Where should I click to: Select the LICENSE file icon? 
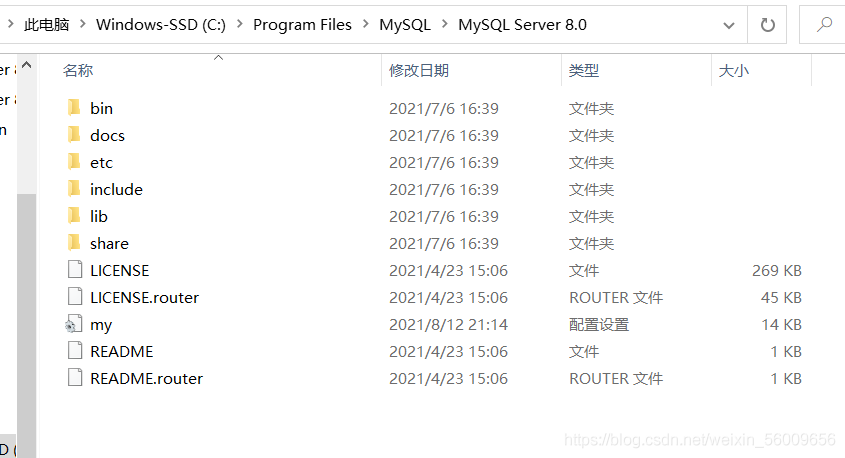click(x=75, y=269)
